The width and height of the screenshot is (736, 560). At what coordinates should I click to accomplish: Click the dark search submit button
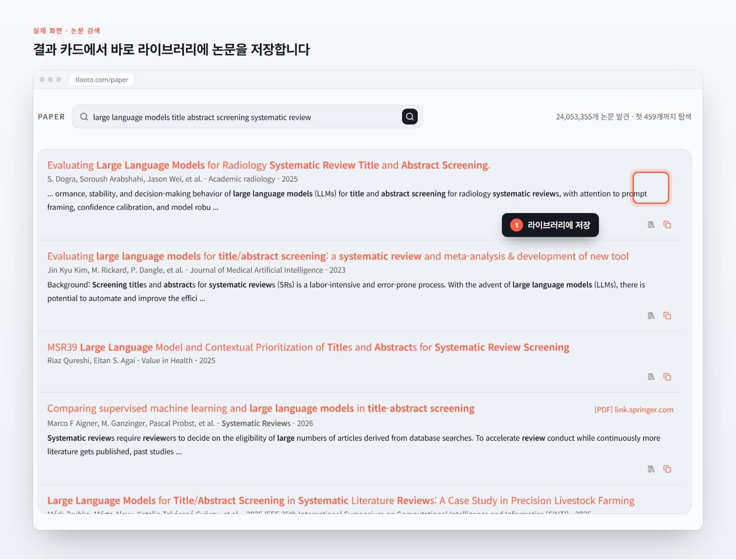tap(410, 117)
